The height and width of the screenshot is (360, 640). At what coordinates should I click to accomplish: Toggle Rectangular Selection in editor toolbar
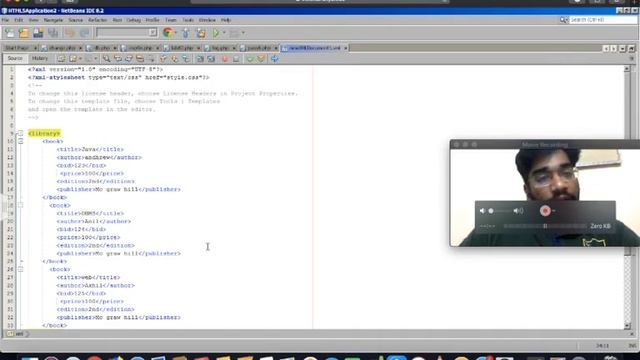pyautogui.click(x=151, y=59)
